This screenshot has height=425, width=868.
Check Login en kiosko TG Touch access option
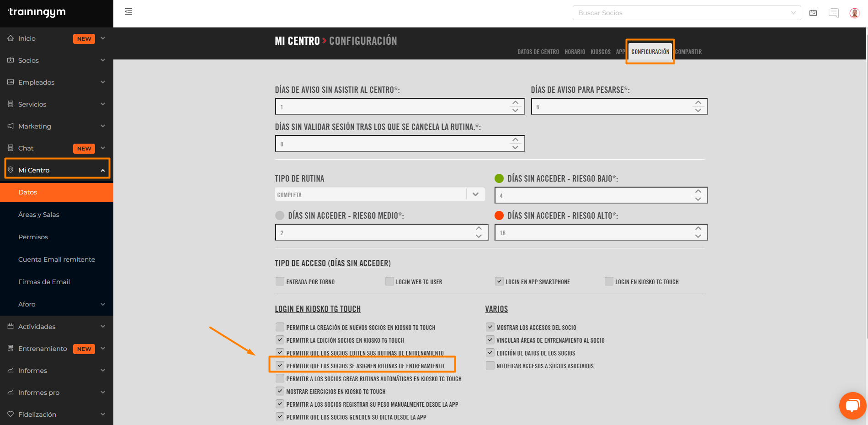coord(609,281)
